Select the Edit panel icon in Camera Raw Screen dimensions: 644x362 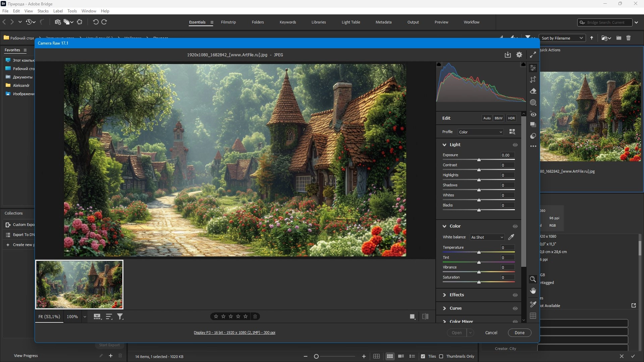pos(533,68)
